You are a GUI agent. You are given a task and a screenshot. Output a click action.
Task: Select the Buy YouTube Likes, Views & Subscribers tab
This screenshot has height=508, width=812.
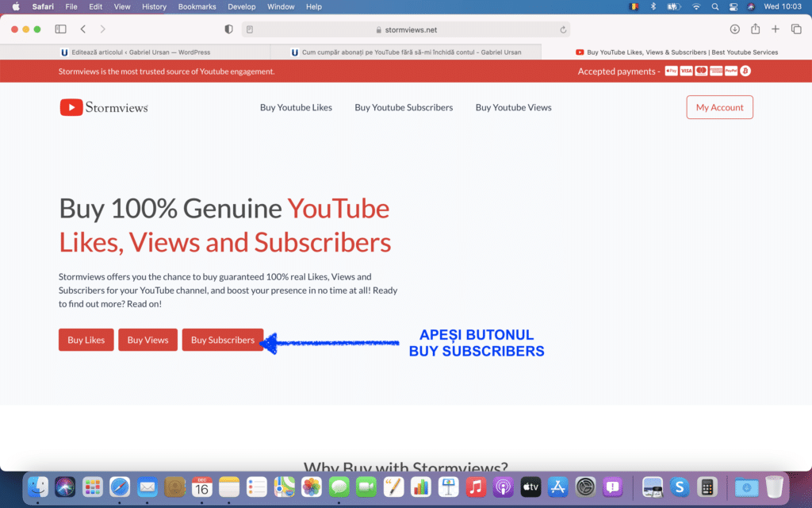(676, 52)
